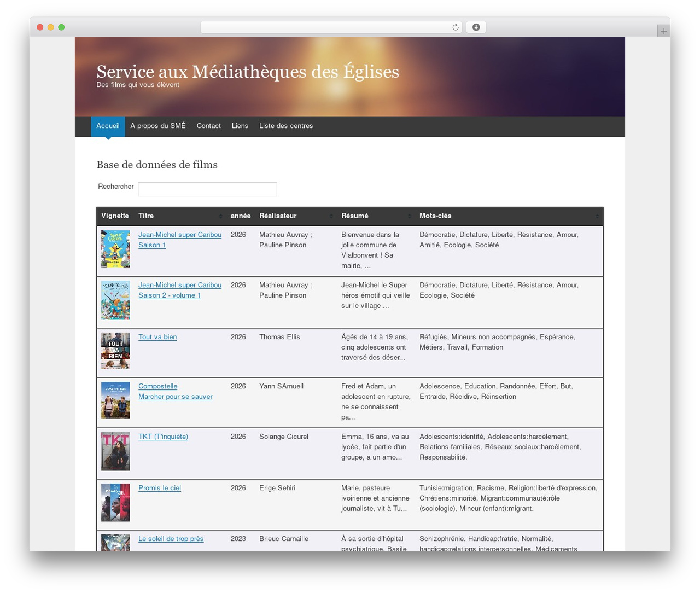Open Liste des centres menu item
700x593 pixels.
tap(286, 126)
